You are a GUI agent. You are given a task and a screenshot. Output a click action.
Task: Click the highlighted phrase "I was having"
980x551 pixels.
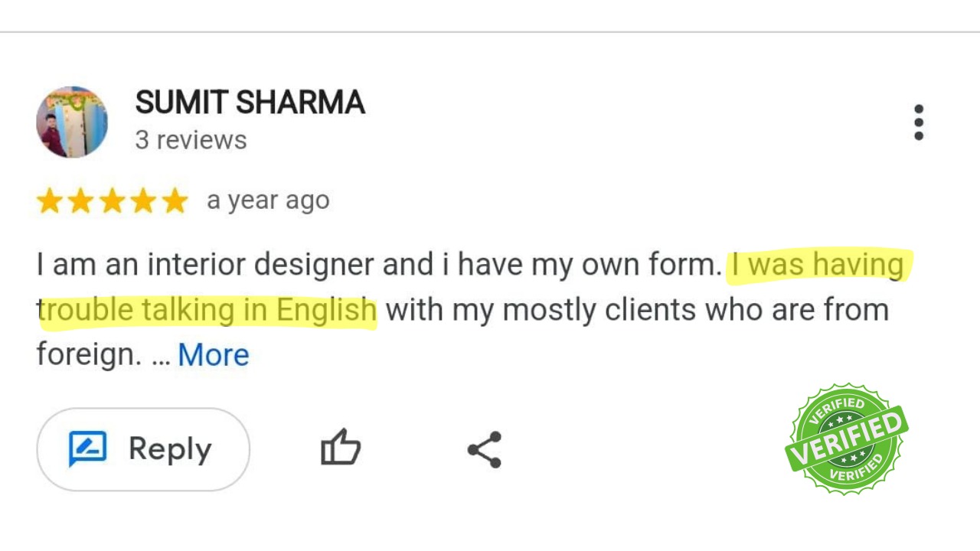coord(817,265)
